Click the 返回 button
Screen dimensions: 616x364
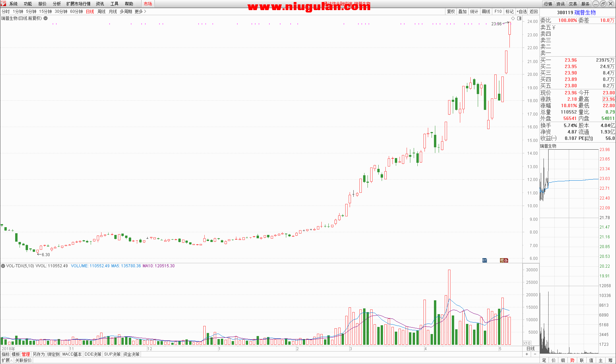tap(534, 11)
